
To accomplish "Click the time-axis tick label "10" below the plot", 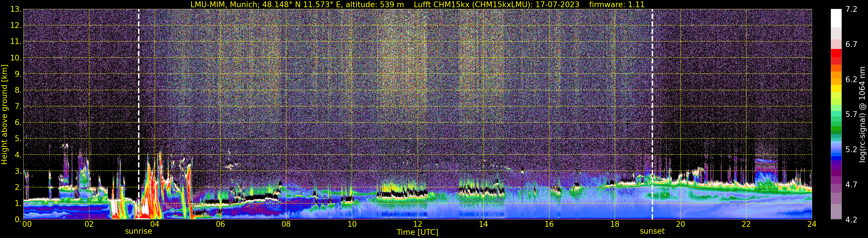I will tap(352, 224).
